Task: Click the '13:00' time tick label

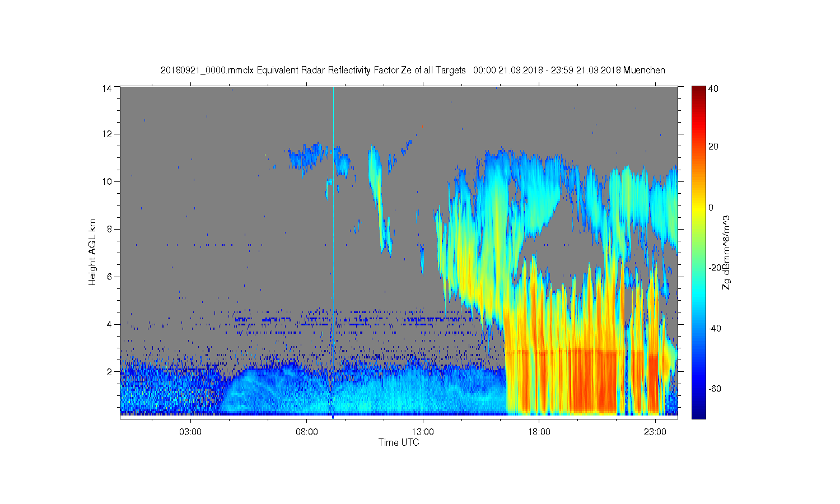Action: pos(423,432)
